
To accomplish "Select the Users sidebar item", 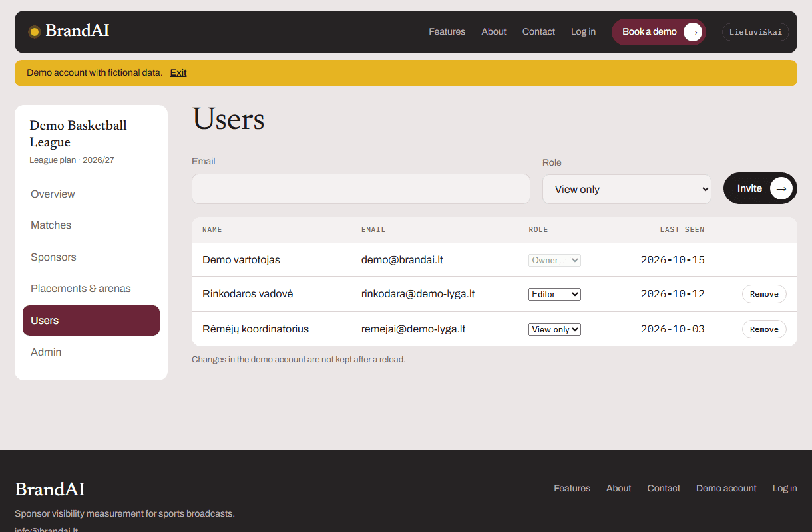I will point(91,321).
